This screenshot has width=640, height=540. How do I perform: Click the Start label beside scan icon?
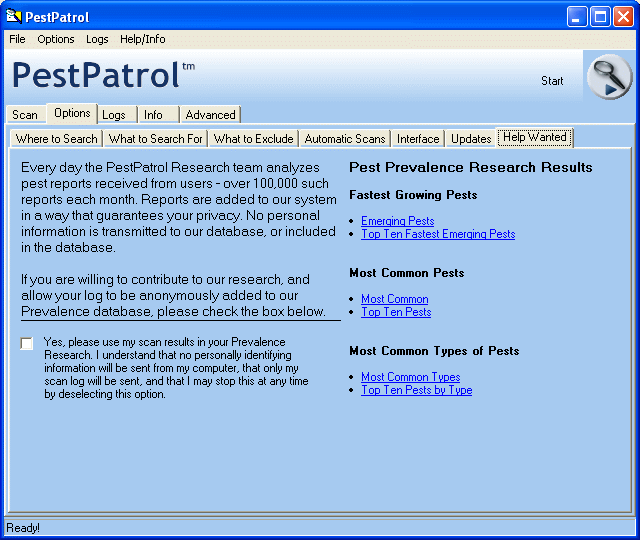552,81
